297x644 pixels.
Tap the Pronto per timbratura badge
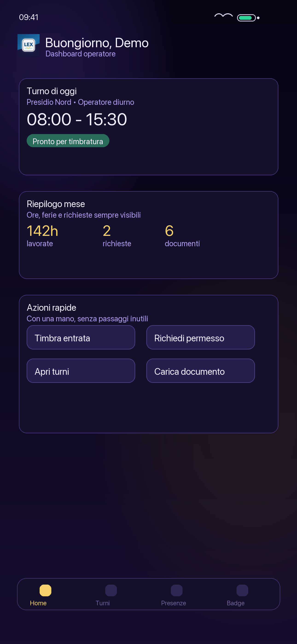click(68, 141)
